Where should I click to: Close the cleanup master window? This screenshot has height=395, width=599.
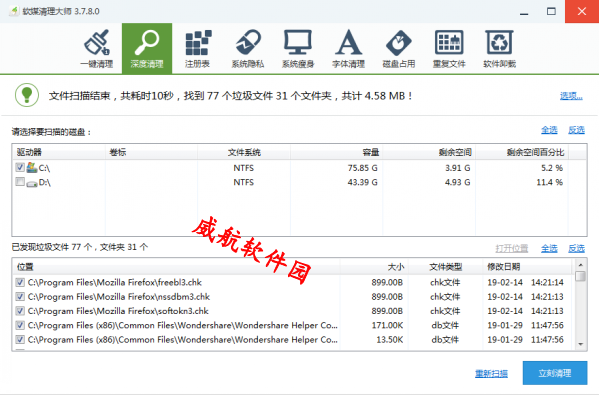click(582, 11)
